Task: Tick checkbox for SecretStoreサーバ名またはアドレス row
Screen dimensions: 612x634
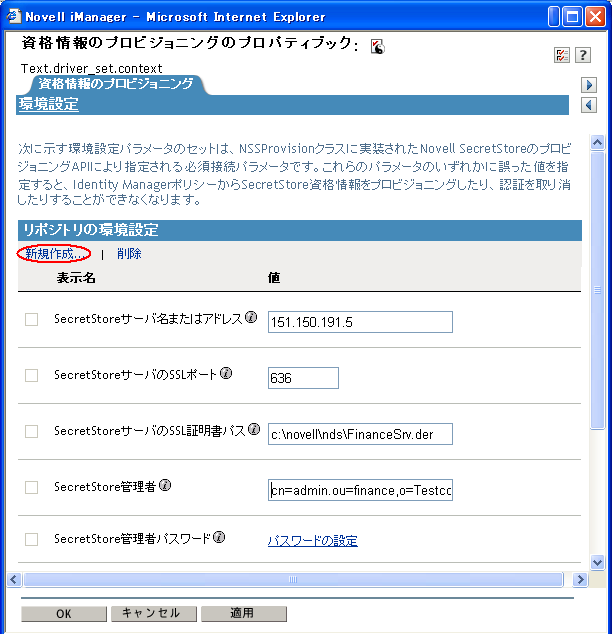Action: point(32,319)
